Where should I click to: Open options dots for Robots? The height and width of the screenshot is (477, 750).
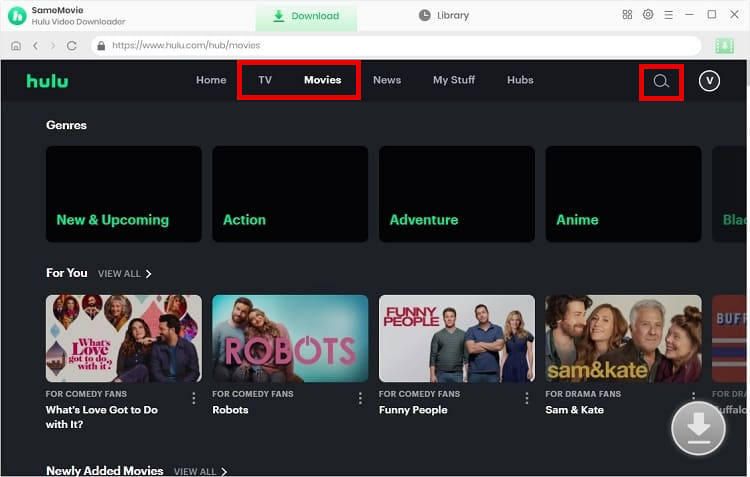click(x=360, y=398)
